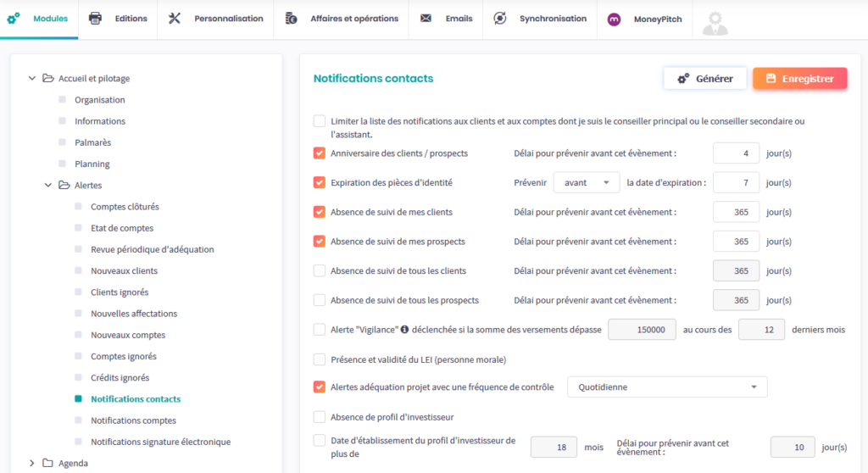
Task: Click the Enregistrer button
Action: pos(799,79)
